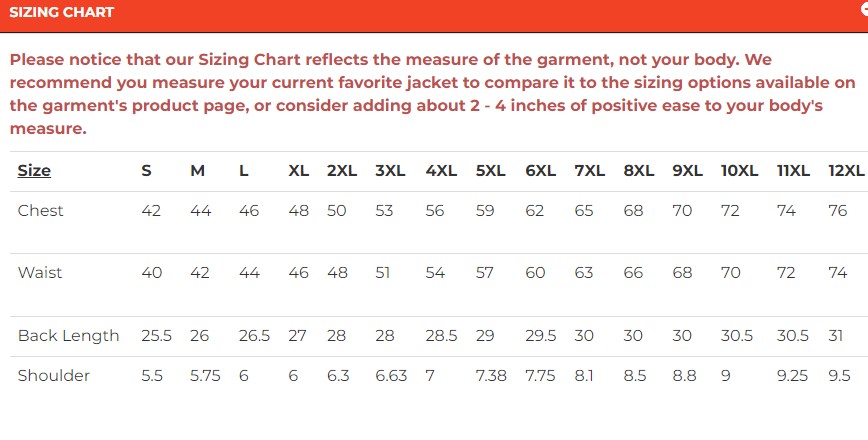The height and width of the screenshot is (440, 868).
Task: Click the 5XL size column header
Action: [x=491, y=171]
